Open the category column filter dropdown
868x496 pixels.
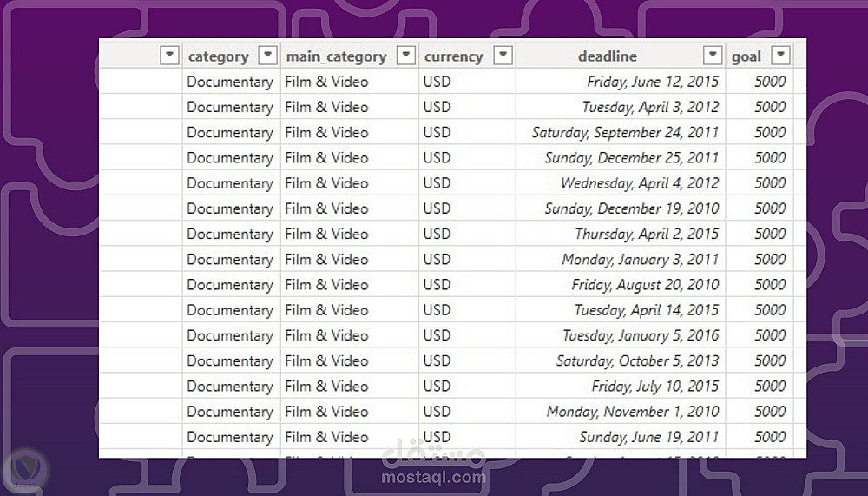pos(268,56)
